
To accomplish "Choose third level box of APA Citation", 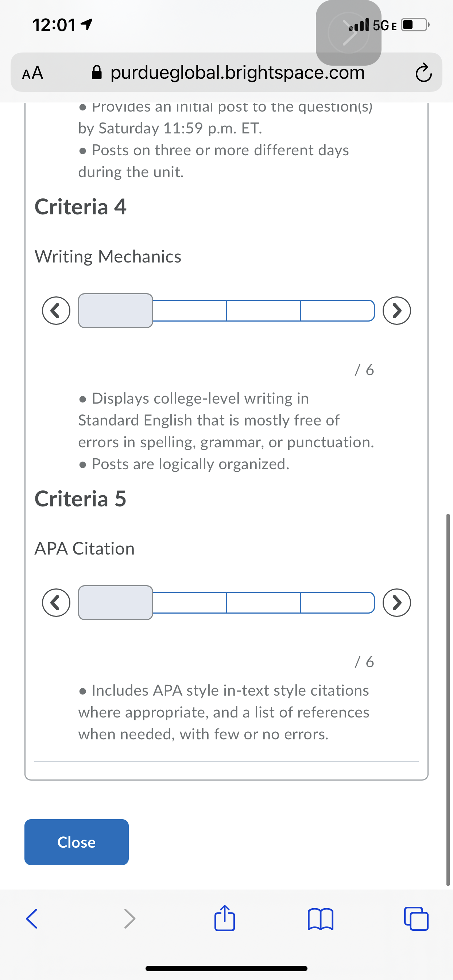I will pyautogui.click(x=263, y=603).
